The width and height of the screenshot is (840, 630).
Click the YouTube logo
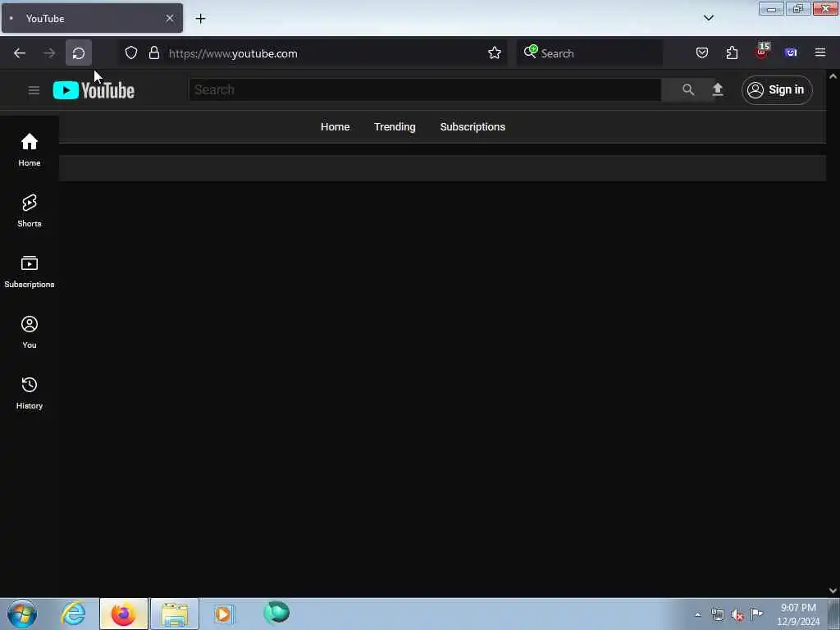[94, 90]
